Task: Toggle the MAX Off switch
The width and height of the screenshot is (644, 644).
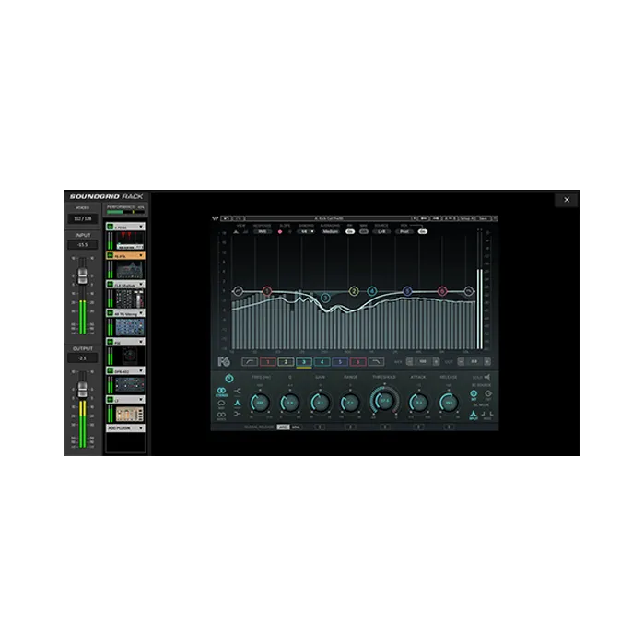Action: pyautogui.click(x=364, y=231)
